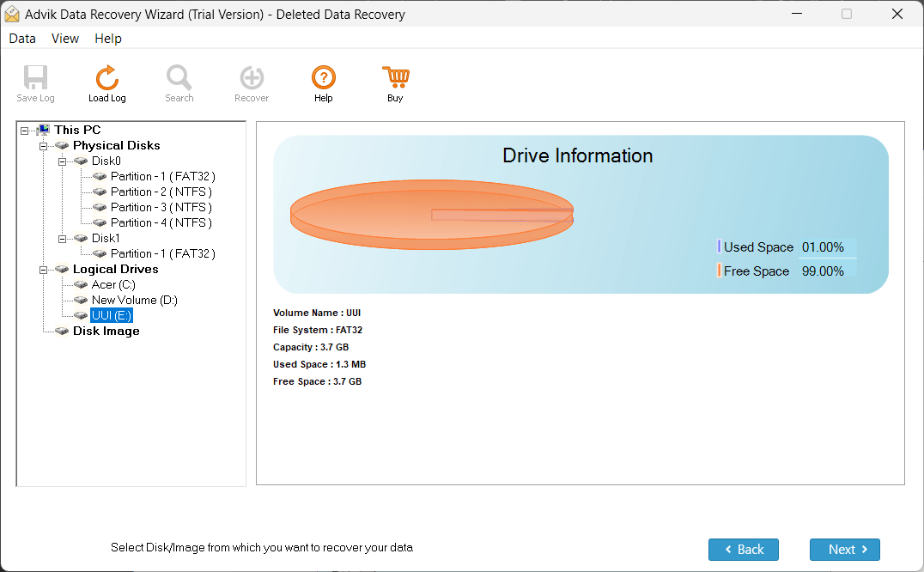
Task: Click the Logical Drives drive icon
Action: [62, 269]
